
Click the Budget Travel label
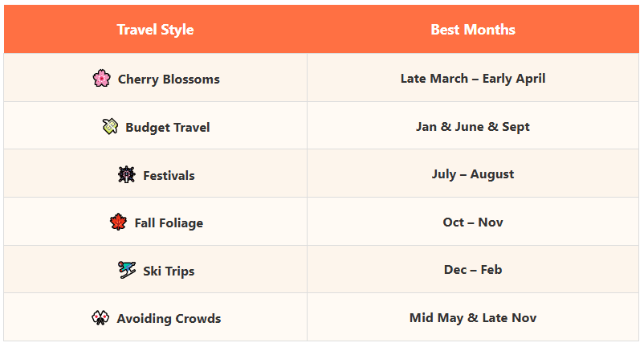pos(168,127)
